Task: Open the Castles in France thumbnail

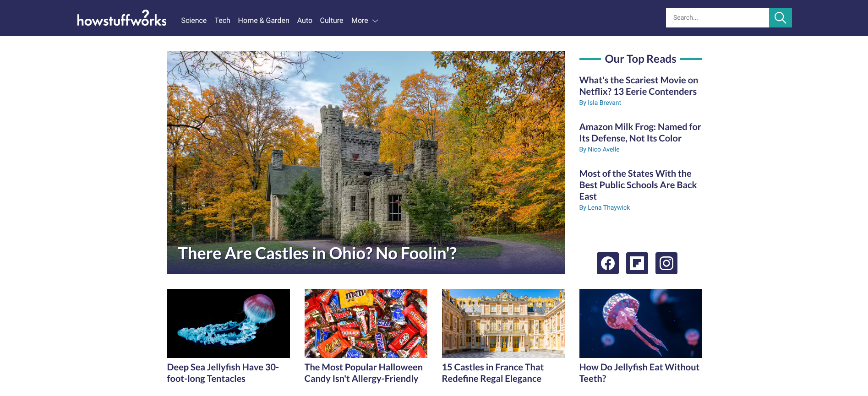Action: pos(503,323)
